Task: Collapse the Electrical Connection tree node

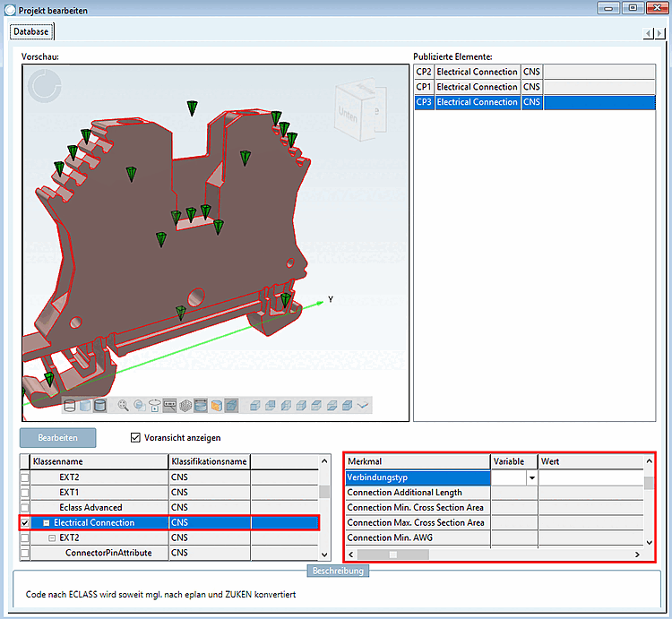Action: point(46,522)
